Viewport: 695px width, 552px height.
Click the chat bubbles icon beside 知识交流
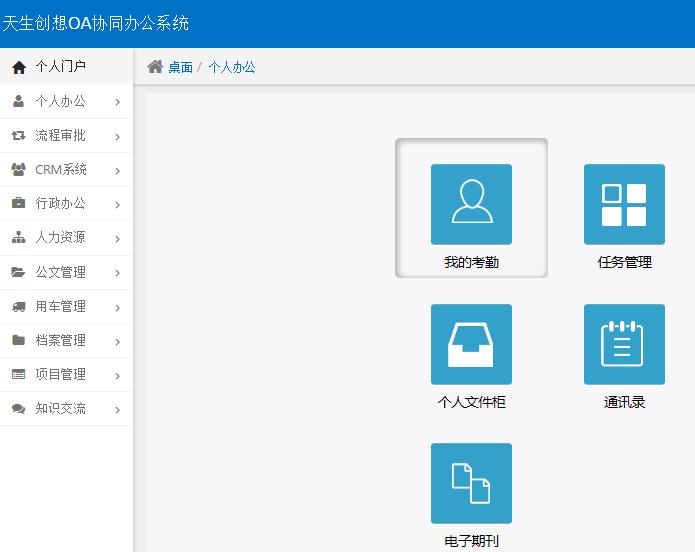[x=19, y=408]
